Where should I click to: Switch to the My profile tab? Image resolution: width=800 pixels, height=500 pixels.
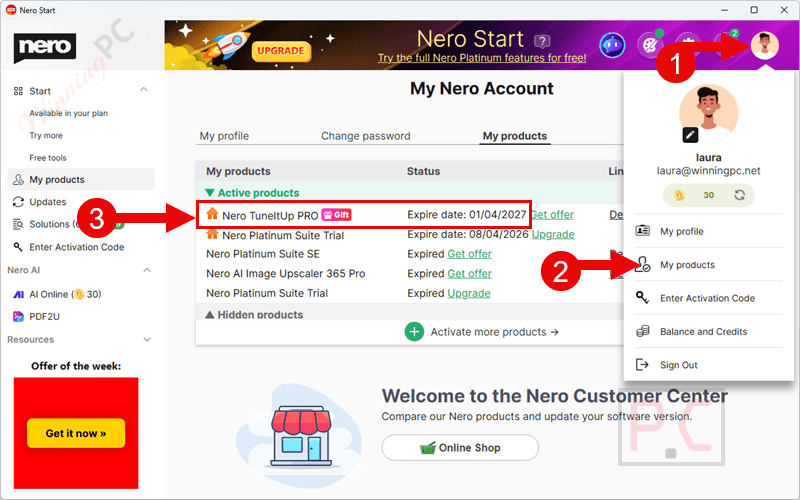(x=224, y=136)
